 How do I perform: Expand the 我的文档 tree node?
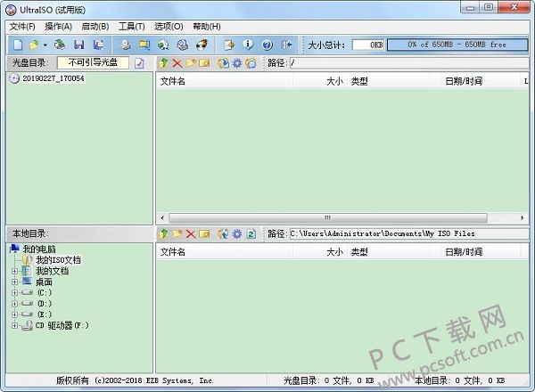[14, 272]
